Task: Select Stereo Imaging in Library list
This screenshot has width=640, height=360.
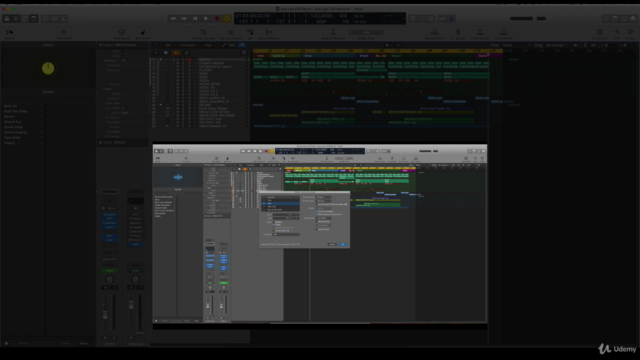Action: click(x=16, y=132)
